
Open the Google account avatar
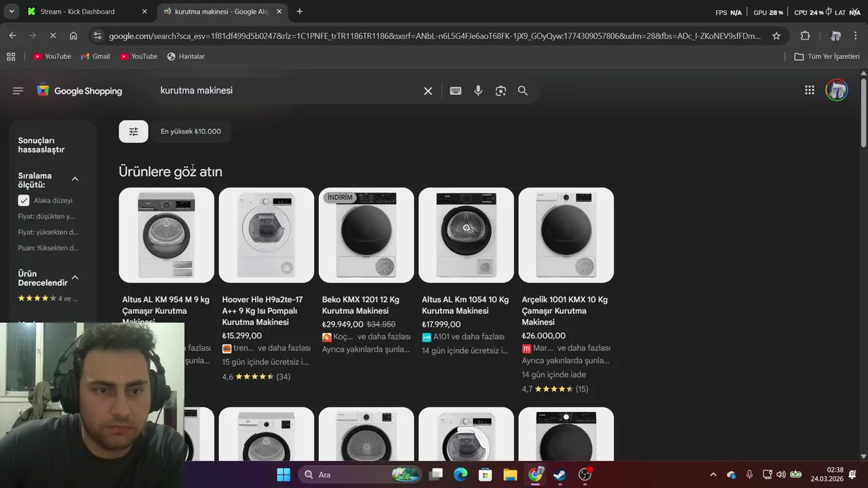(836, 90)
